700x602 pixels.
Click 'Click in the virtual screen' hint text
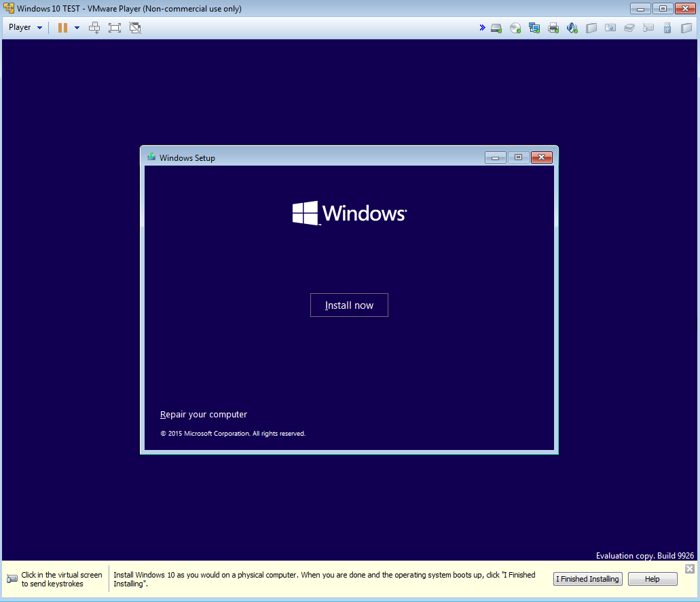click(x=62, y=579)
